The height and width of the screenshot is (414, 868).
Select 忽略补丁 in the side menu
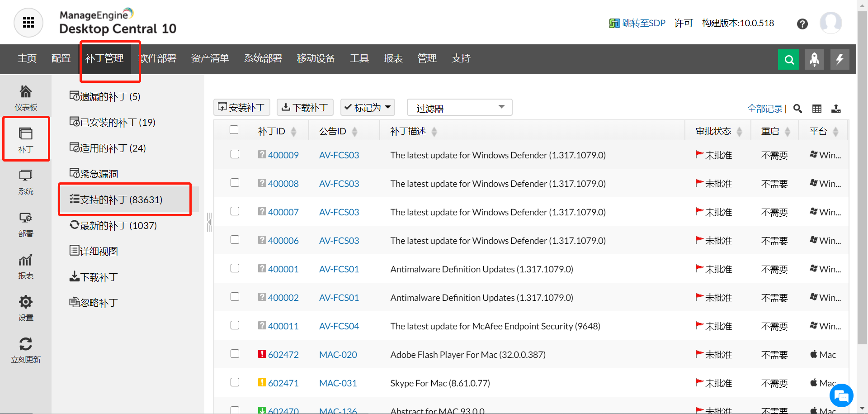pos(94,303)
